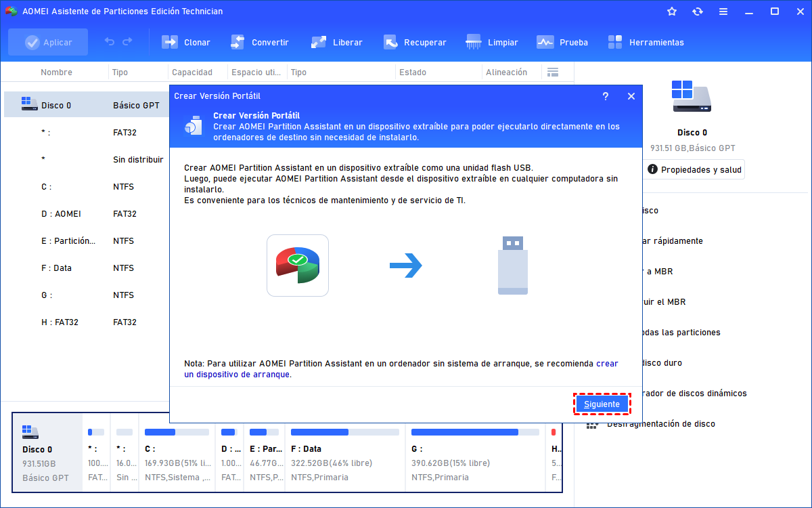Viewport: 812px width, 508px height.
Task: Close the Crear Versión Portátil dialog
Action: 631,96
